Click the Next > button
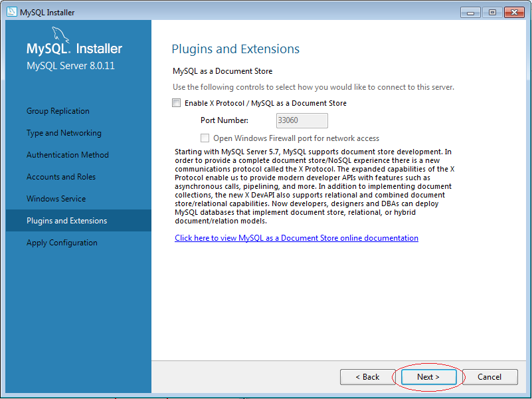532x399 pixels. click(x=428, y=377)
